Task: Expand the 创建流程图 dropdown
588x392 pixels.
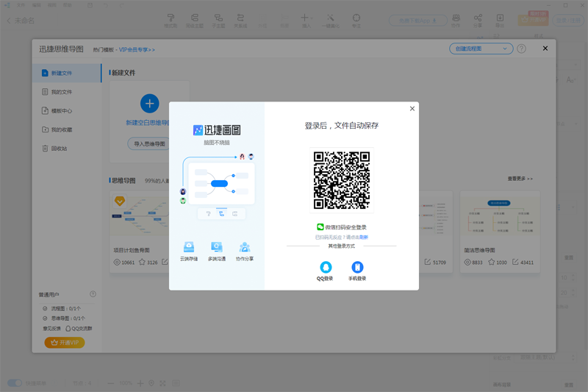Action: click(x=481, y=49)
